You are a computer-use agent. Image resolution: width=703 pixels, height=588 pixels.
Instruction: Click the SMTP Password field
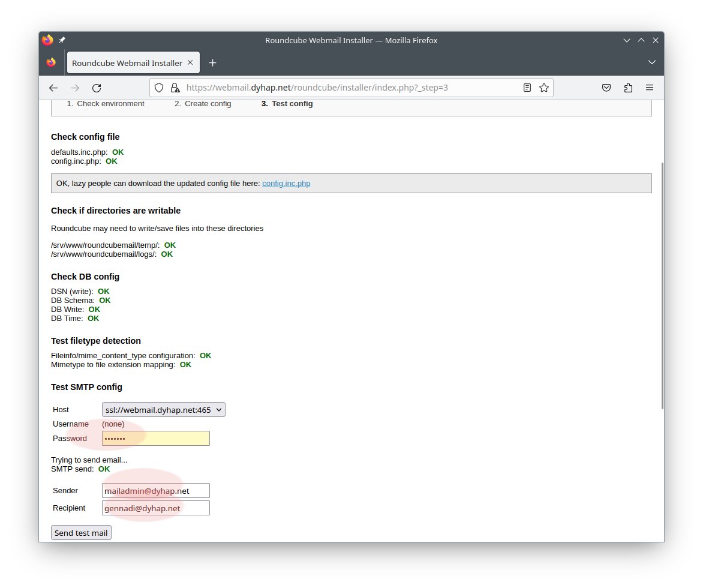click(156, 439)
